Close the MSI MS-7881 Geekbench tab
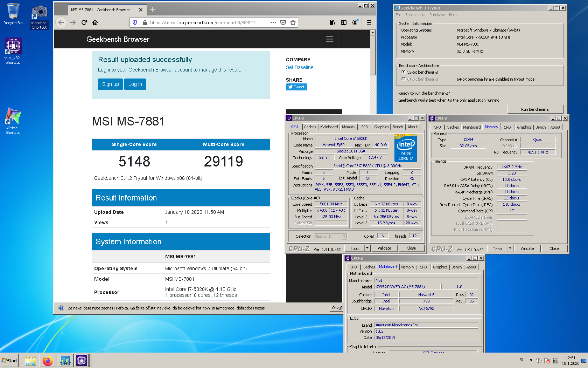The height and width of the screenshot is (368, 588). tap(141, 10)
